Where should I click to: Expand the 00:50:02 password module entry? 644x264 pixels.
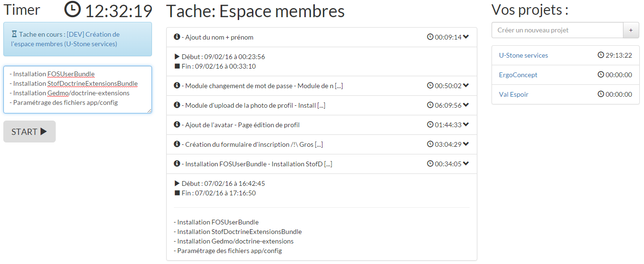pyautogui.click(x=466, y=86)
